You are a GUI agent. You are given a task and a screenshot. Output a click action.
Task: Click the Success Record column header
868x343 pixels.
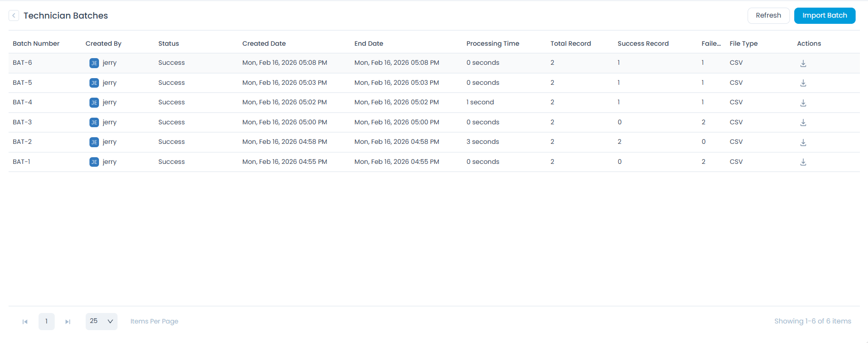pyautogui.click(x=643, y=43)
